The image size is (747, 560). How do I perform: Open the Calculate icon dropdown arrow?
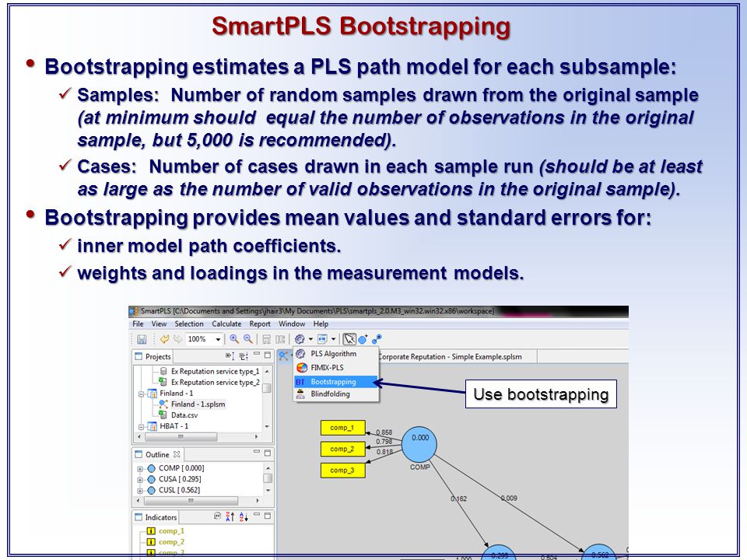[x=310, y=339]
